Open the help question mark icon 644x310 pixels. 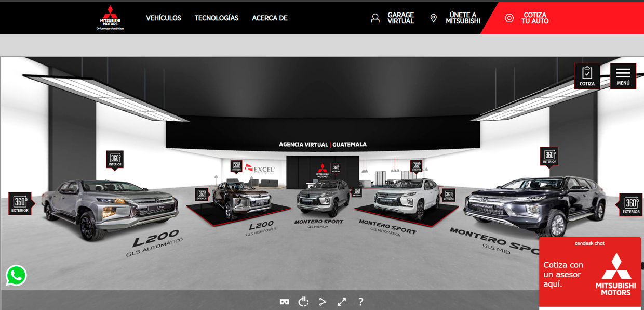pyautogui.click(x=360, y=301)
